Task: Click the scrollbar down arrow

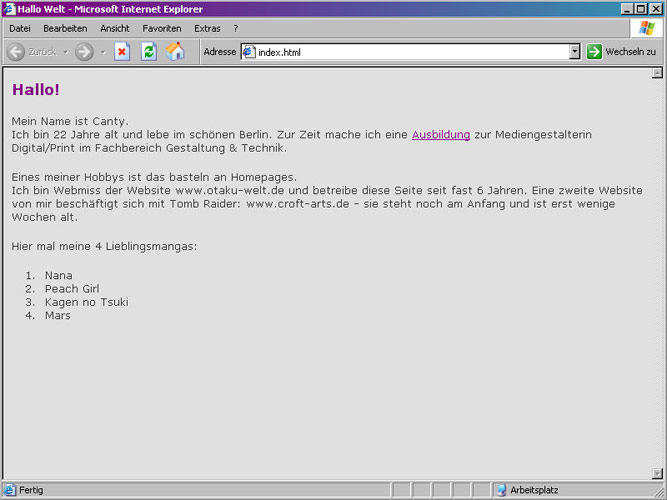Action: pos(657,473)
